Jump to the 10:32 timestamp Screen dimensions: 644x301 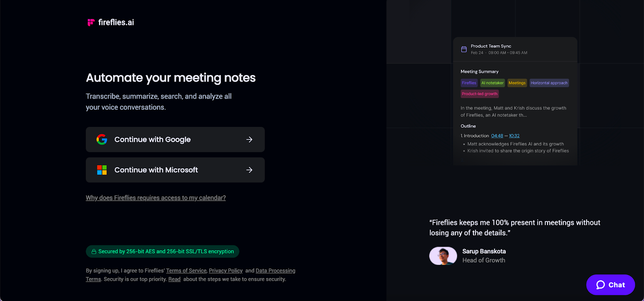514,136
